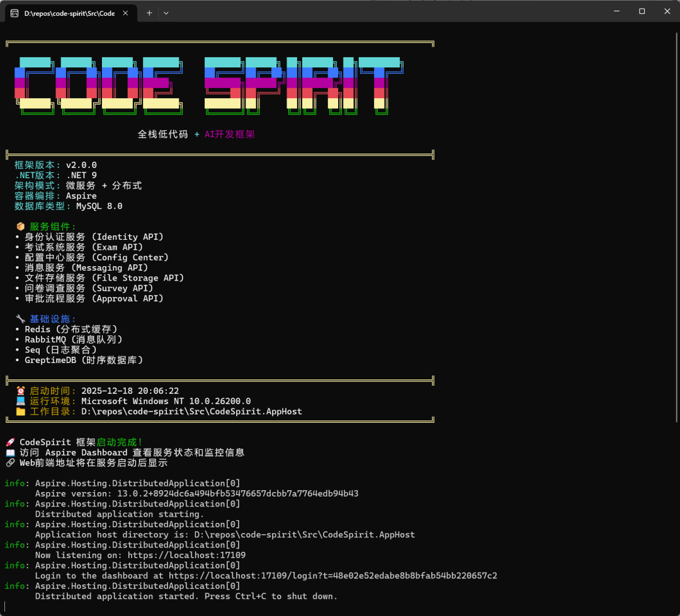Screen dimensions: 680x616
Task: Click the rocket emoji before CodeSpirit 框架
Action: pos(10,442)
